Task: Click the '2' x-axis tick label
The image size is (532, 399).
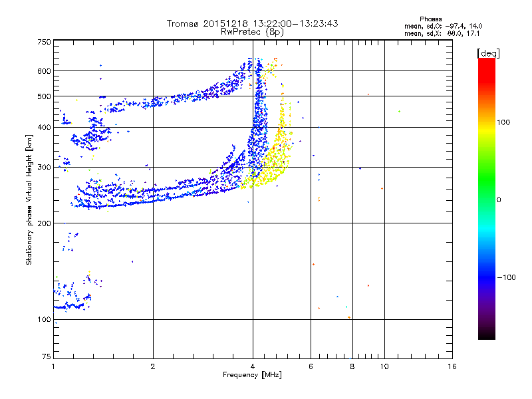Action: tap(153, 366)
